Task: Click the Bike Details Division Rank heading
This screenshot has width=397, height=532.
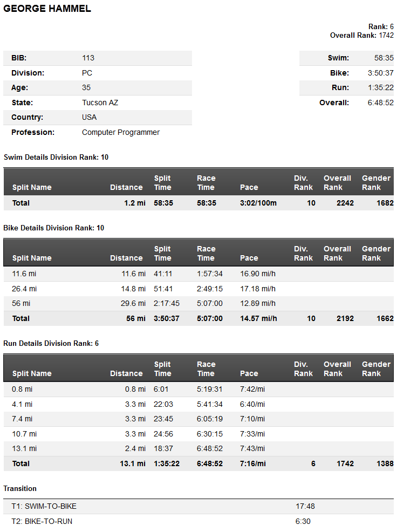Action: tap(54, 228)
